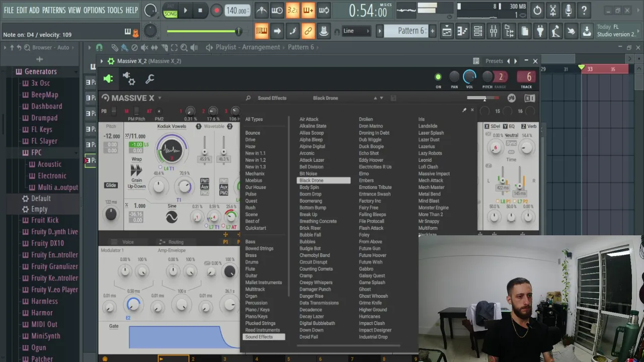
Task: Open the Voice tab
Action: (128, 242)
